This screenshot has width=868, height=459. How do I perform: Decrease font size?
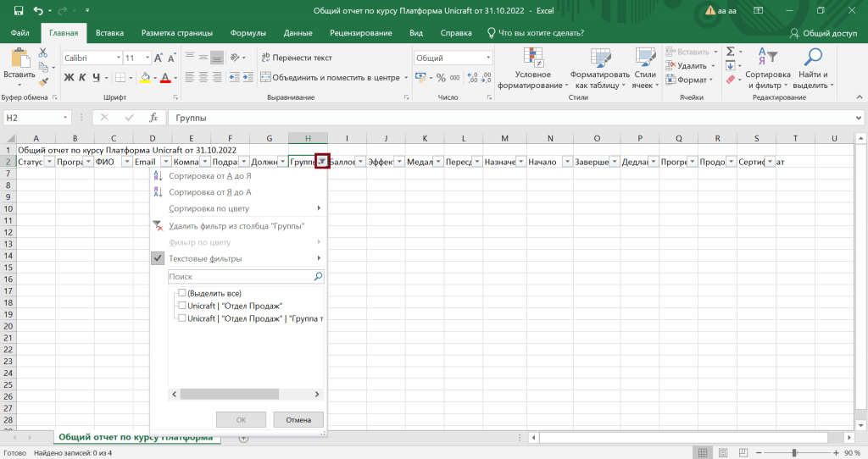coord(171,58)
